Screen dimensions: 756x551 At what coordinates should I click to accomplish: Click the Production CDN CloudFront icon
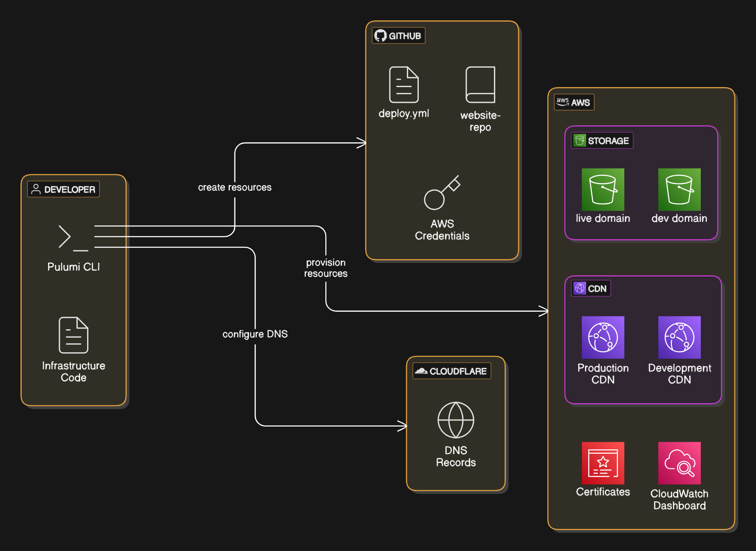pos(603,337)
